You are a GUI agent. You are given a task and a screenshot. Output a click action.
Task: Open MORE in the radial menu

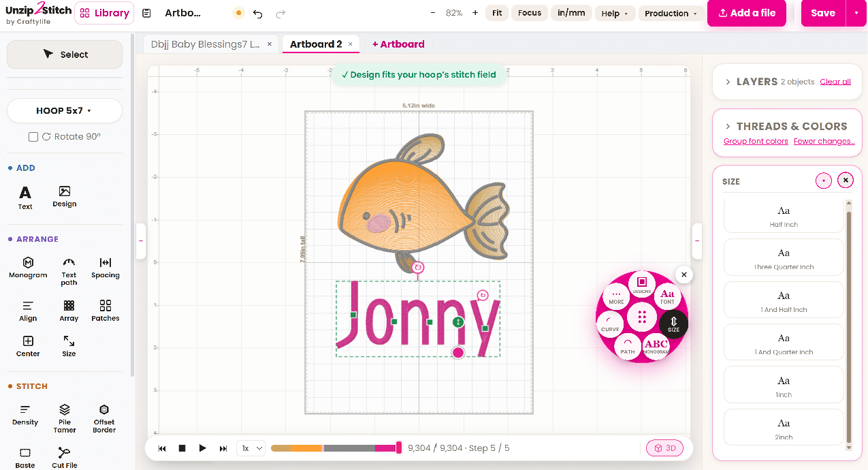pyautogui.click(x=617, y=297)
